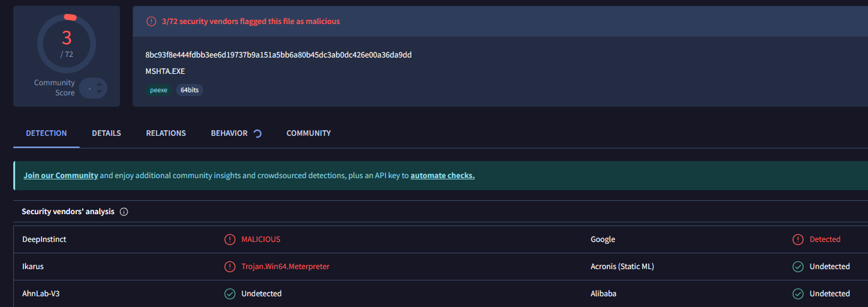
Task: Click the Undetected result for Alibaba
Action: (829, 294)
